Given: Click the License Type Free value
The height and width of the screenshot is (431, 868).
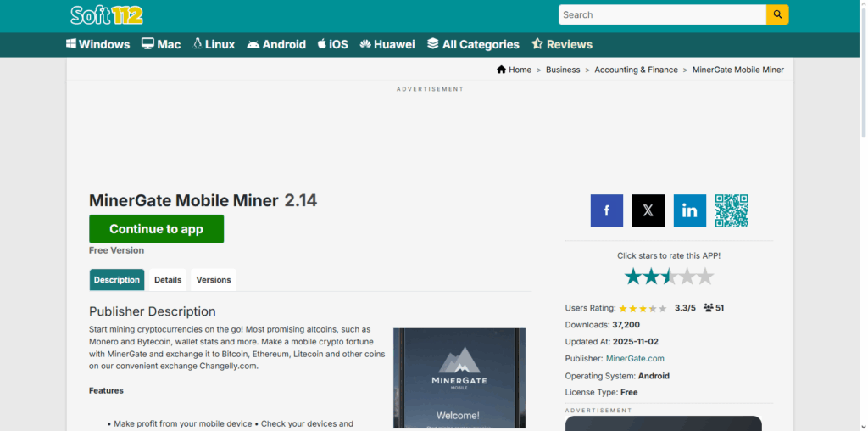Looking at the screenshot, I should [x=629, y=392].
